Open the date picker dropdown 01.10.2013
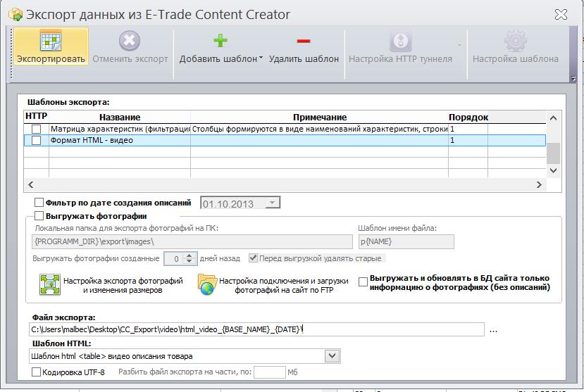The image size is (584, 392). pos(272,203)
